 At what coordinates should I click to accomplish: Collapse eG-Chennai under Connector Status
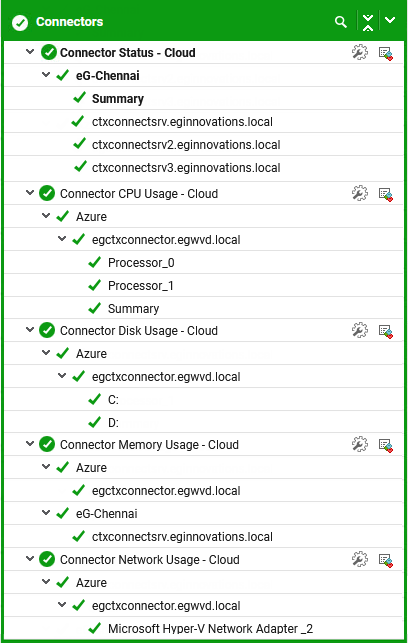(46, 75)
